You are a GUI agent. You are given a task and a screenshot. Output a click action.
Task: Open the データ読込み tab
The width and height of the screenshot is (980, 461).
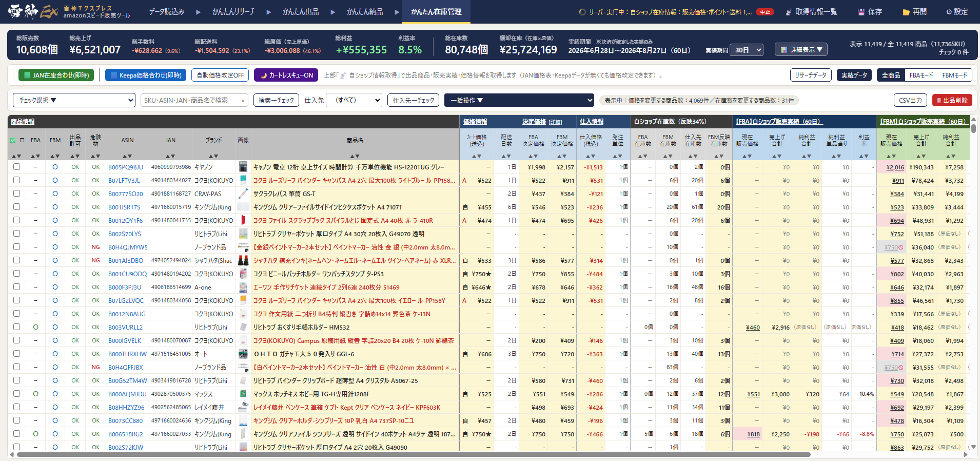tap(167, 12)
